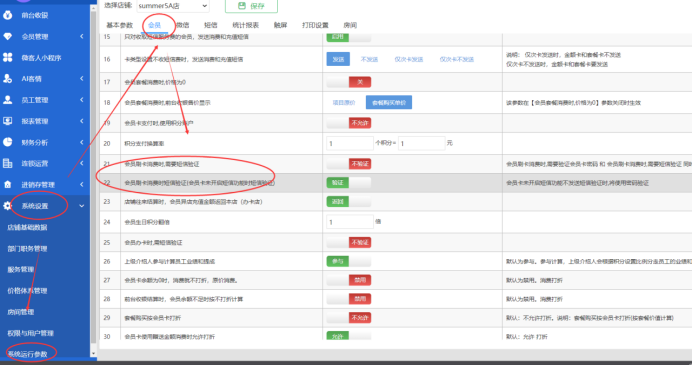This screenshot has height=365, width=692.
Task: Click the 进销存管理 house icon
Action: (8, 184)
